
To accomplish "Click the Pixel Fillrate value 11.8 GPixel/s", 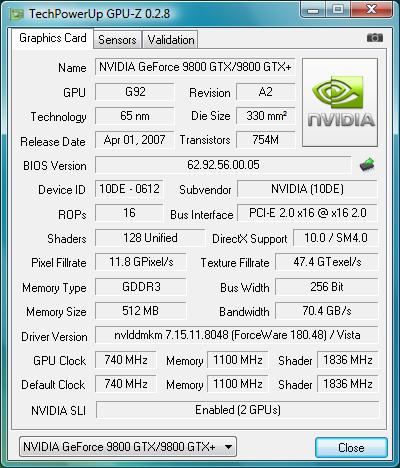I will coord(141,262).
